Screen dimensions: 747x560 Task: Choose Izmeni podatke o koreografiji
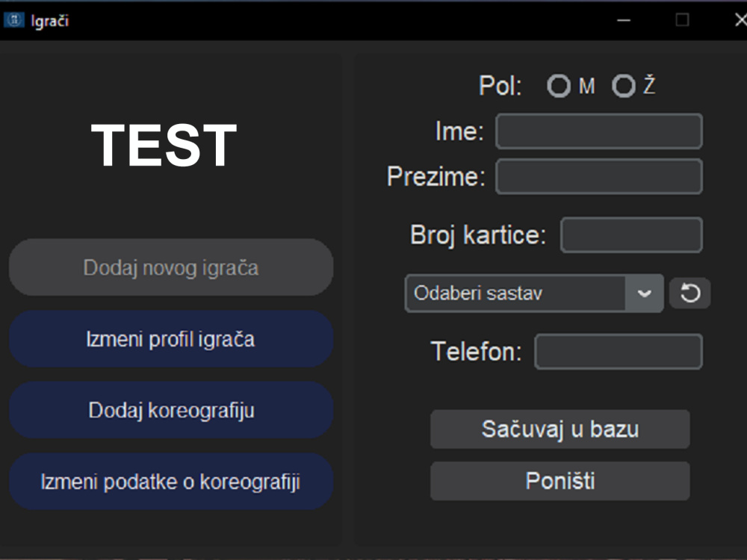tap(171, 482)
